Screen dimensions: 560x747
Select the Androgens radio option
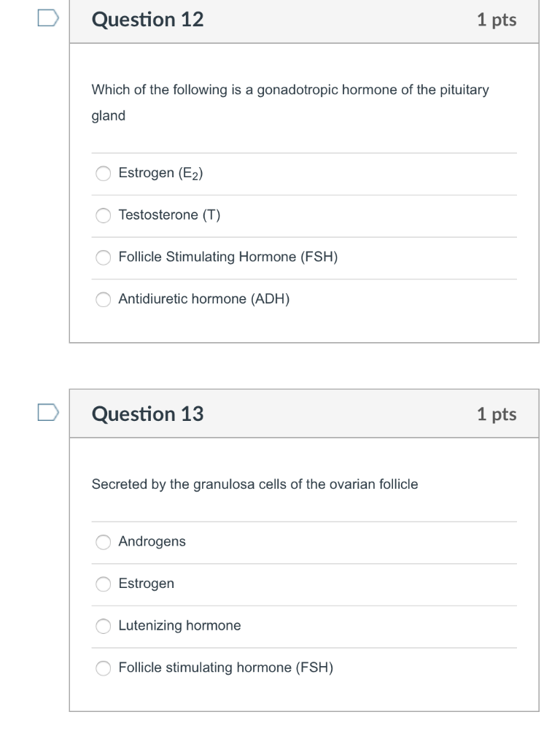point(104,542)
